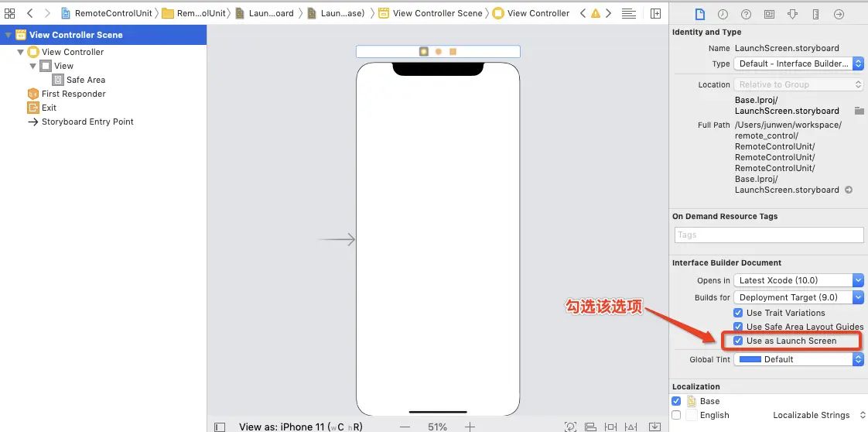Open the related items grid menu
The image size is (868, 432).
[x=9, y=13]
